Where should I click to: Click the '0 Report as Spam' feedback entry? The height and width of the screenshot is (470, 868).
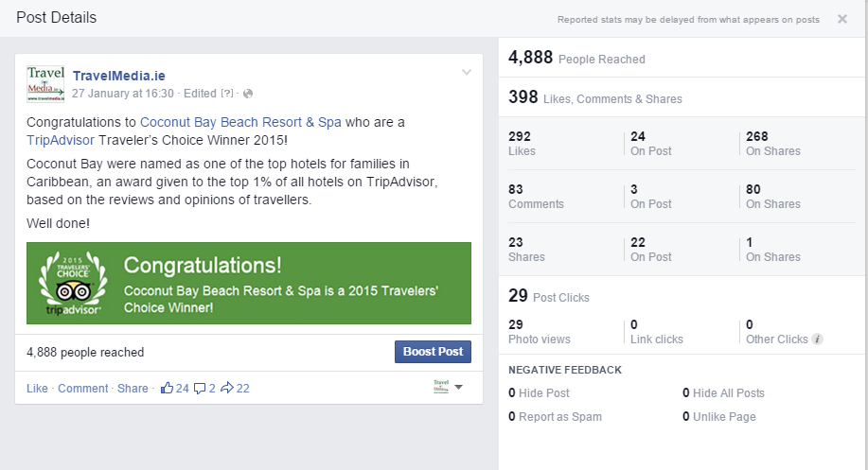(555, 417)
